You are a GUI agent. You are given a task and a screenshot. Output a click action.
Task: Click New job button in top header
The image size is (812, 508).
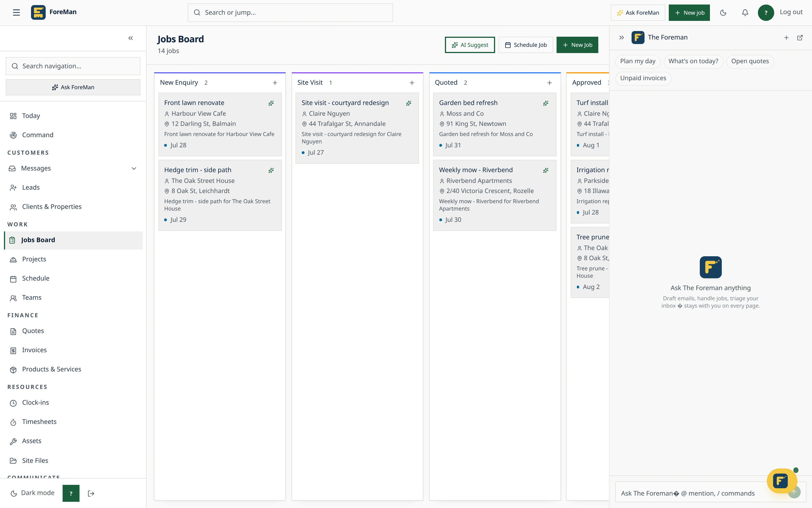689,13
